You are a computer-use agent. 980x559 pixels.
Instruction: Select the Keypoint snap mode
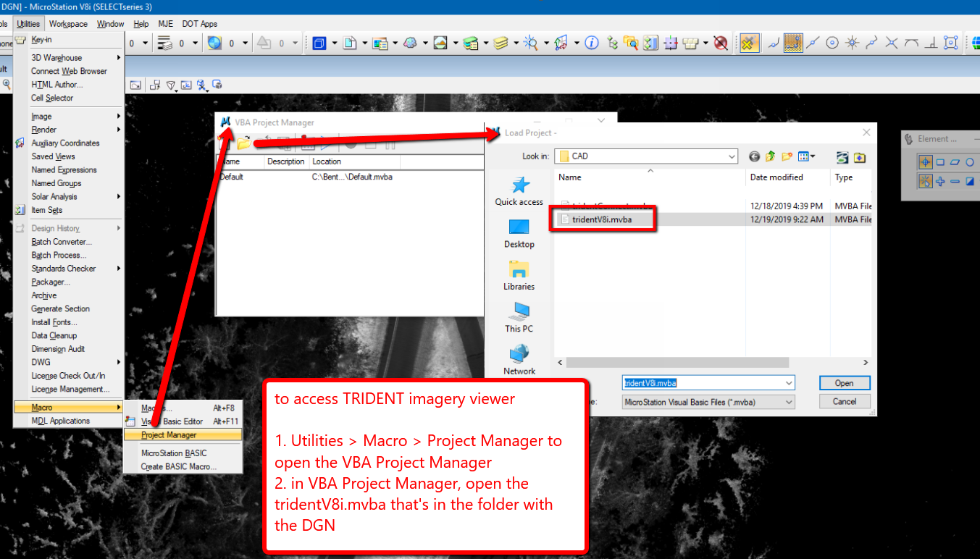tap(793, 43)
